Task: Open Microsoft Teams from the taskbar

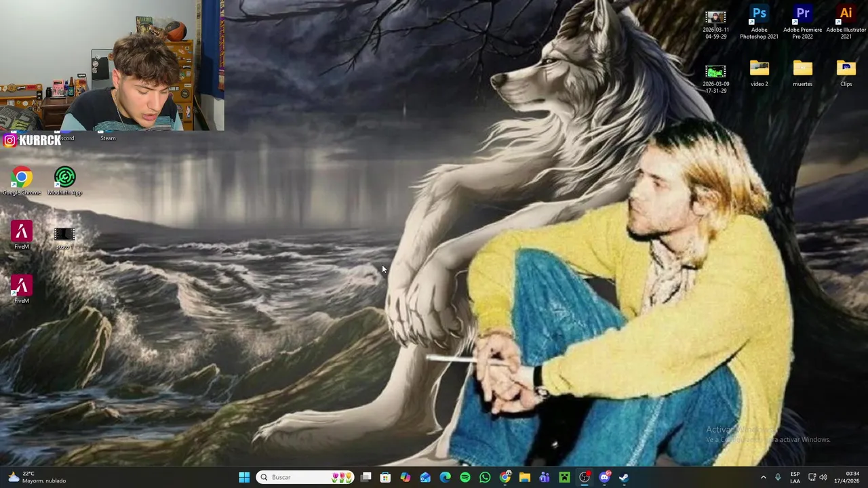Action: [545, 477]
